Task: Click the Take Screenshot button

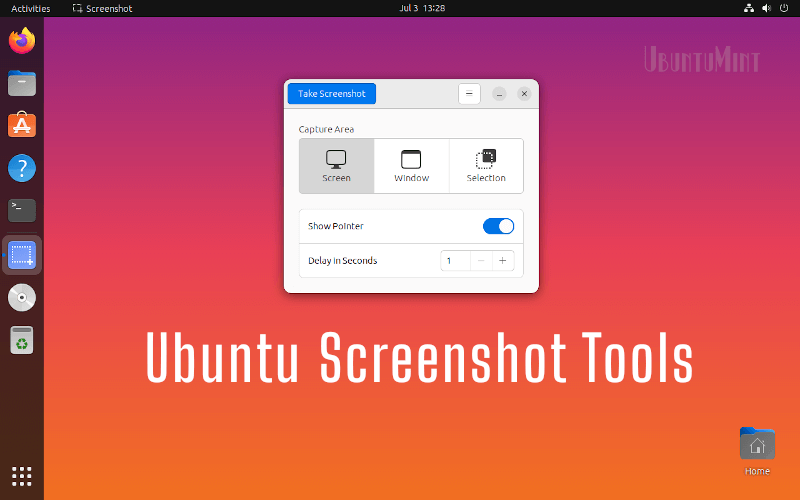Action: (x=332, y=93)
